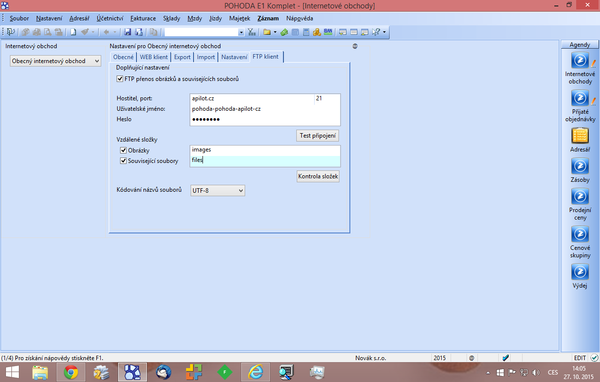Toggle the Související soubory checkbox
This screenshot has width=600, height=382.
point(123,161)
